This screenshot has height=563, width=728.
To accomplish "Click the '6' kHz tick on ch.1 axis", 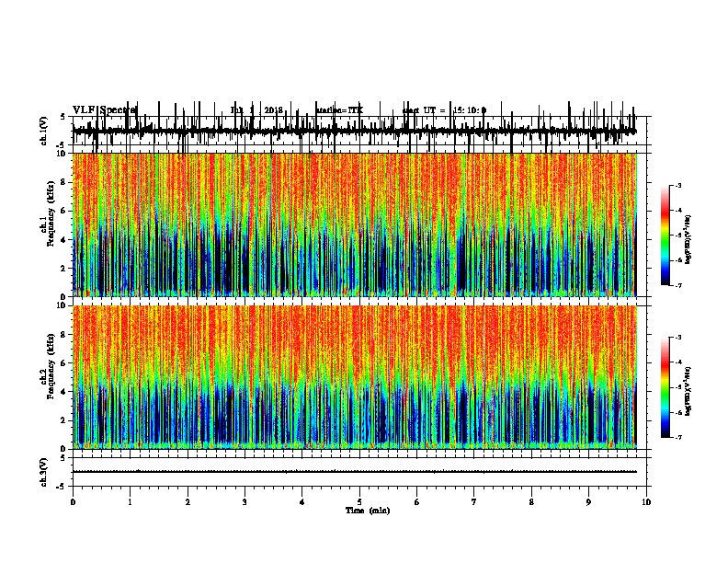I will [63, 211].
